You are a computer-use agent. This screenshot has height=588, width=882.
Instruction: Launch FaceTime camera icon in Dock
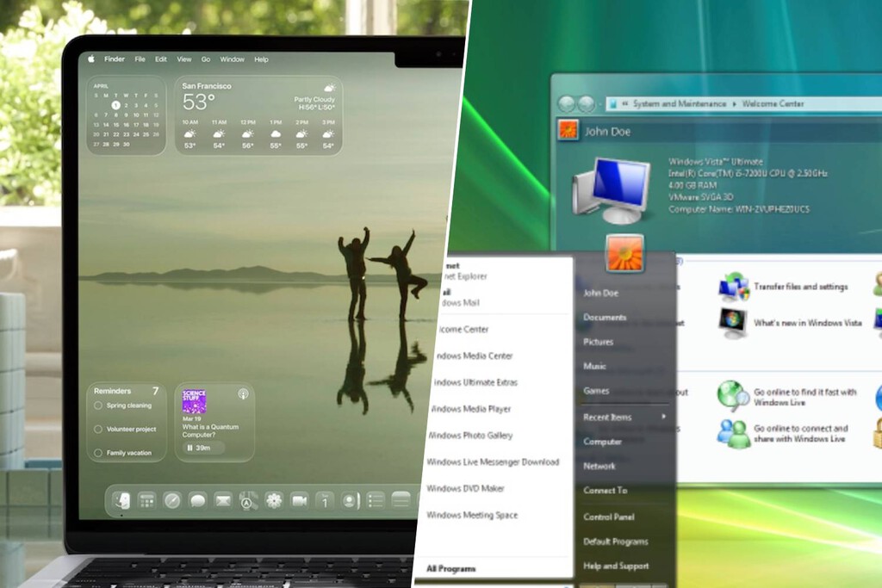(300, 500)
